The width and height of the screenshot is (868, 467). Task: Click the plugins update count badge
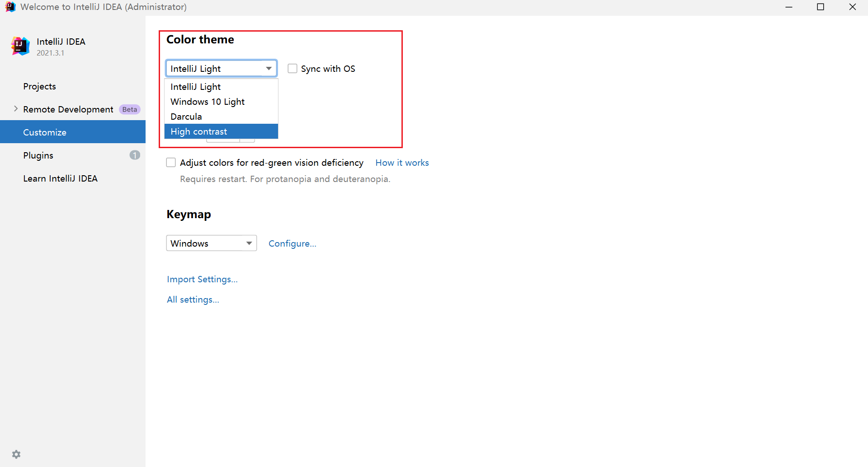tap(135, 155)
